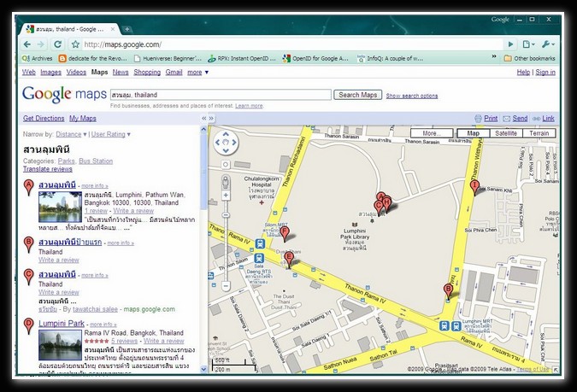This screenshot has width=577, height=392.
Task: Click the Search Maps button
Action: [357, 95]
